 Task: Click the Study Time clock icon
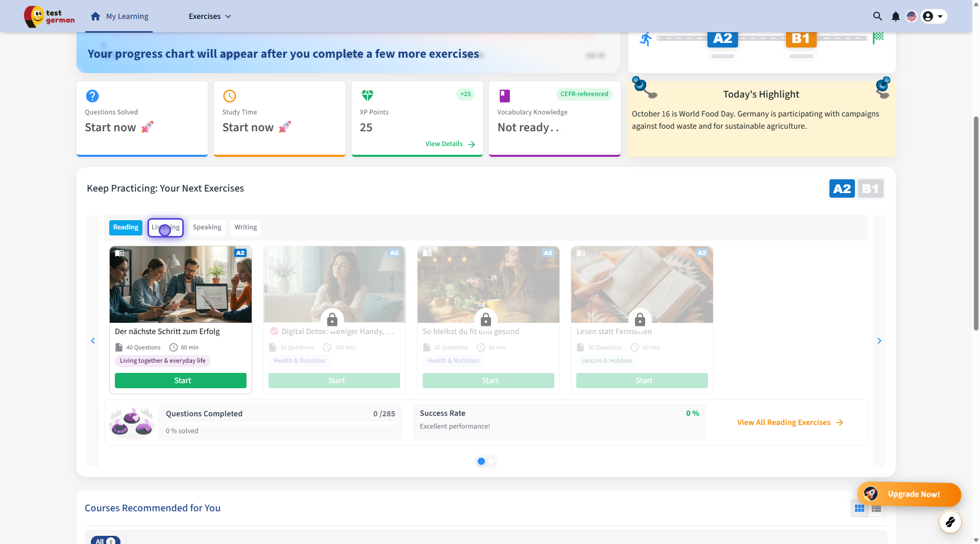pos(230,96)
